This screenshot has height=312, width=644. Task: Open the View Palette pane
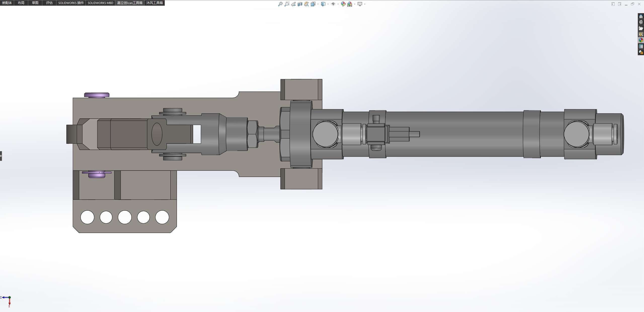pyautogui.click(x=641, y=34)
